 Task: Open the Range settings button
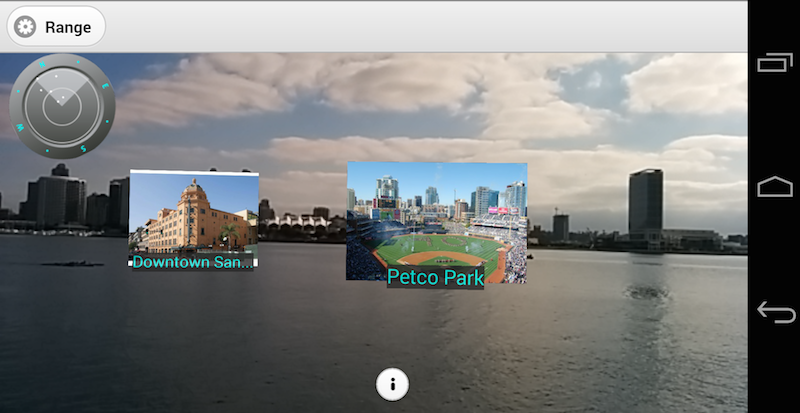(x=56, y=27)
